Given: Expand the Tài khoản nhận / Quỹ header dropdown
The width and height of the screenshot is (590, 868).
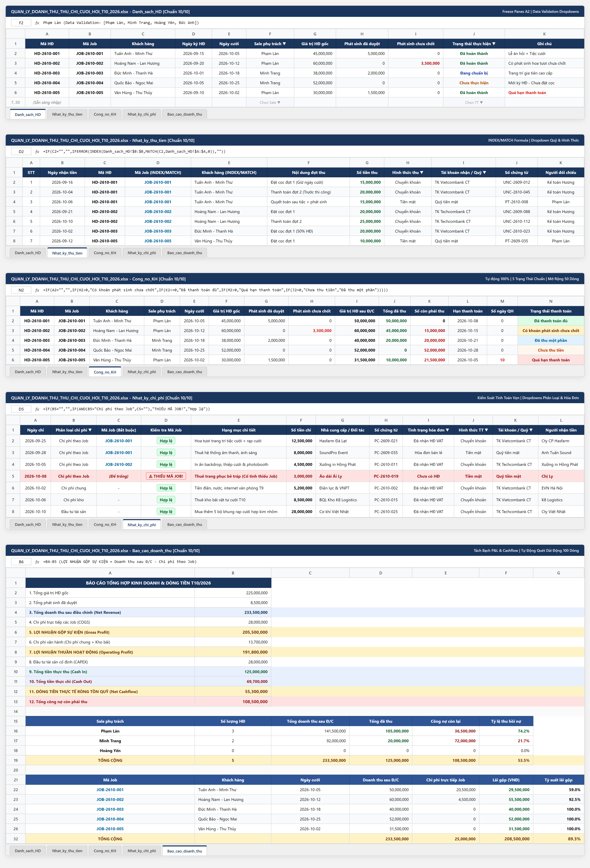Looking at the screenshot, I should [x=484, y=173].
